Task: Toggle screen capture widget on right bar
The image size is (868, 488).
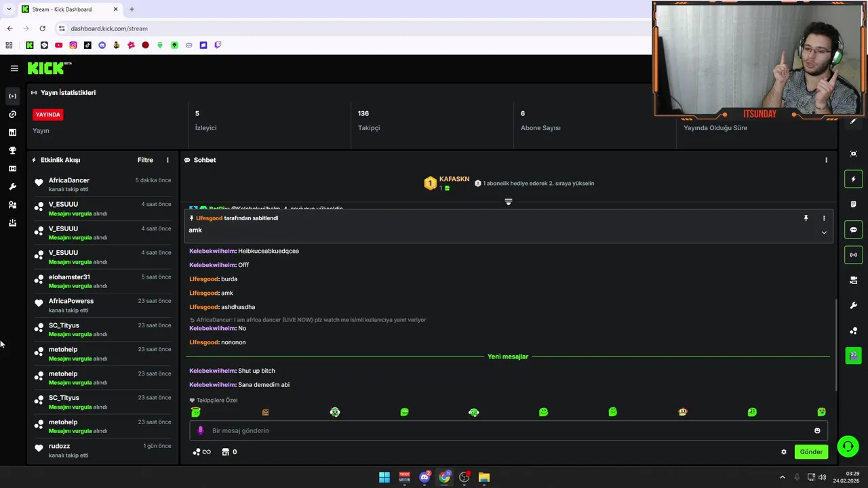Action: [853, 154]
